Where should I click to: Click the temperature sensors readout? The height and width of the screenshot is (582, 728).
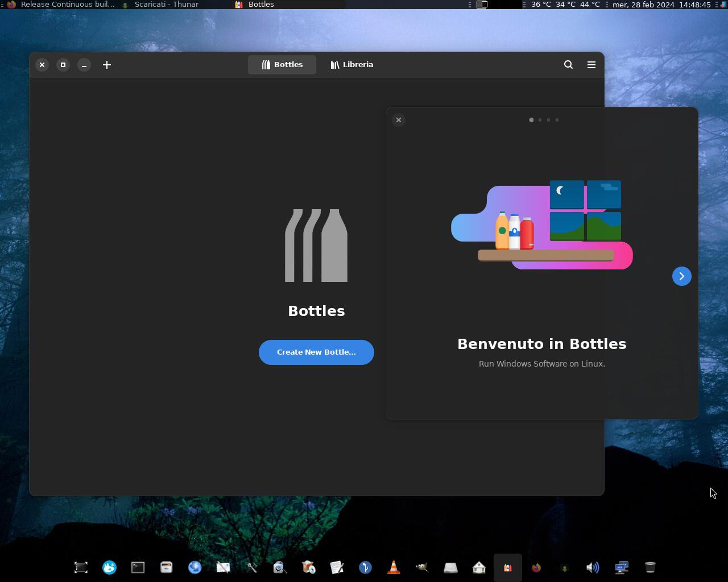pyautogui.click(x=565, y=5)
